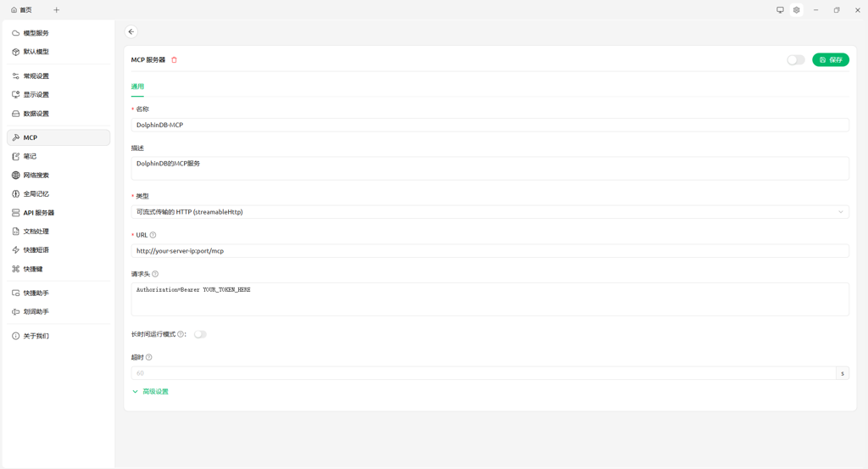Click the back arrow icon
Viewport: 868px width, 469px height.
click(x=131, y=31)
